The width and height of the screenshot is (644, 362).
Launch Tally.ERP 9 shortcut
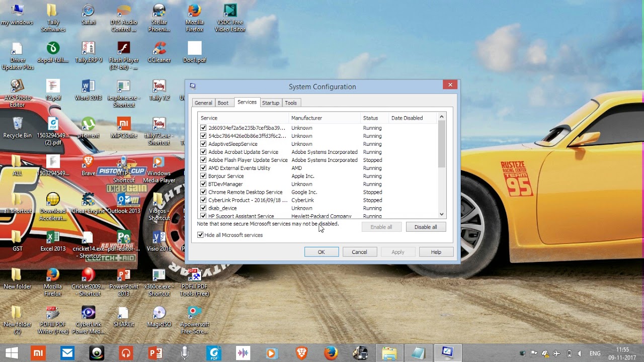pos(88,52)
